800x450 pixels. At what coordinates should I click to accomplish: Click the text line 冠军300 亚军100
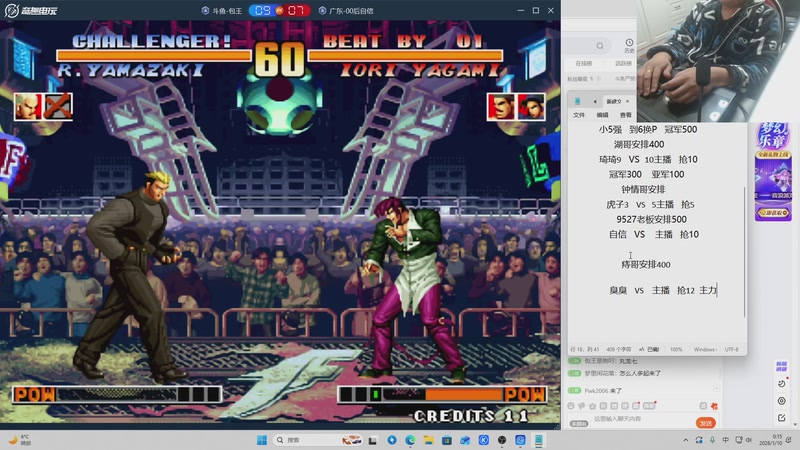coord(646,174)
